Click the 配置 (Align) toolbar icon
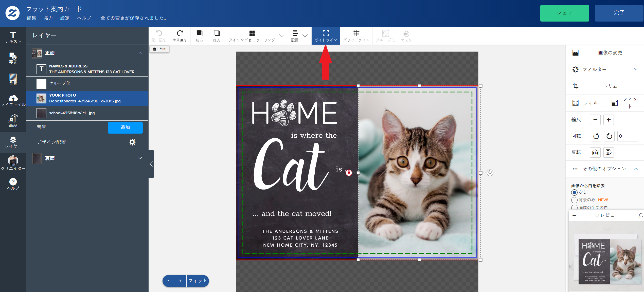The width and height of the screenshot is (644, 292). (x=295, y=36)
